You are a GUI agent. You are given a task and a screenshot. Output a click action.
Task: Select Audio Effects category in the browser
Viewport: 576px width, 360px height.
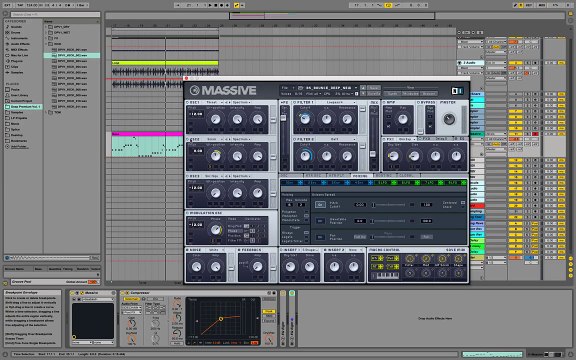20,44
